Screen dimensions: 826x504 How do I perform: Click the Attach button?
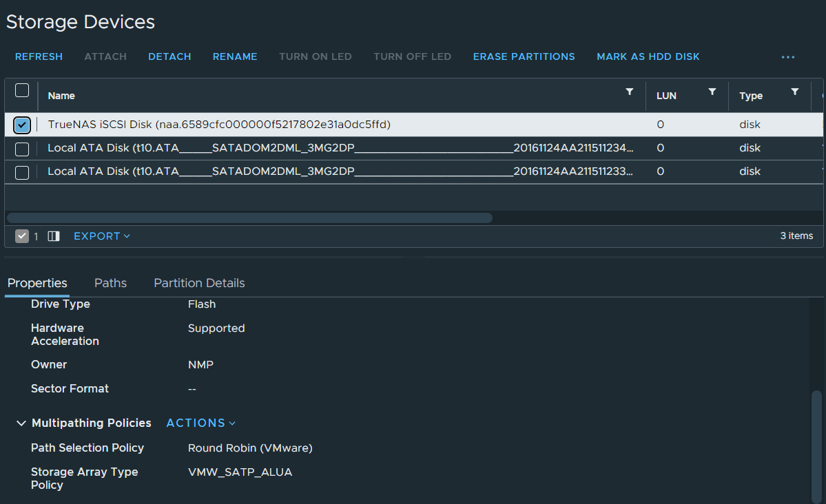(105, 56)
